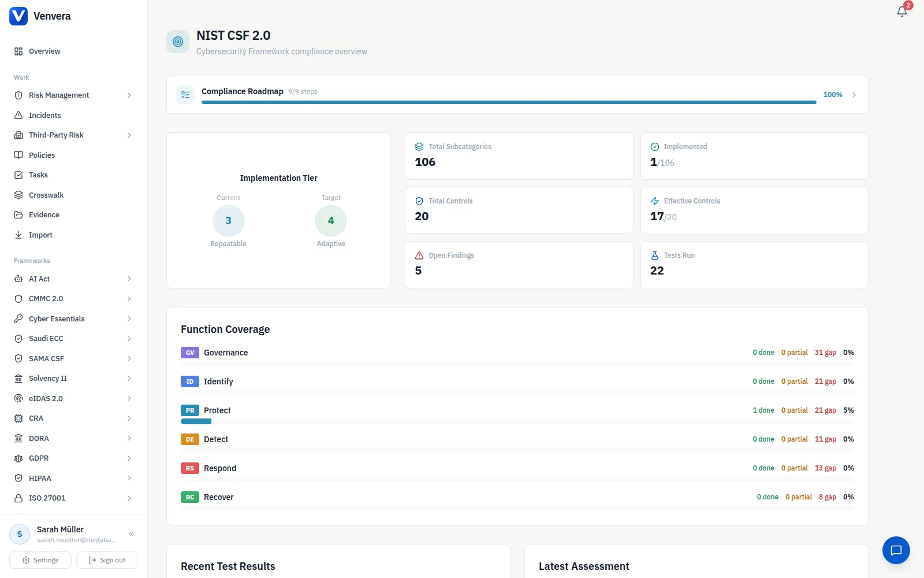Click the Effective Controls lightning icon
Screen dimensions: 924x578
[655, 201]
